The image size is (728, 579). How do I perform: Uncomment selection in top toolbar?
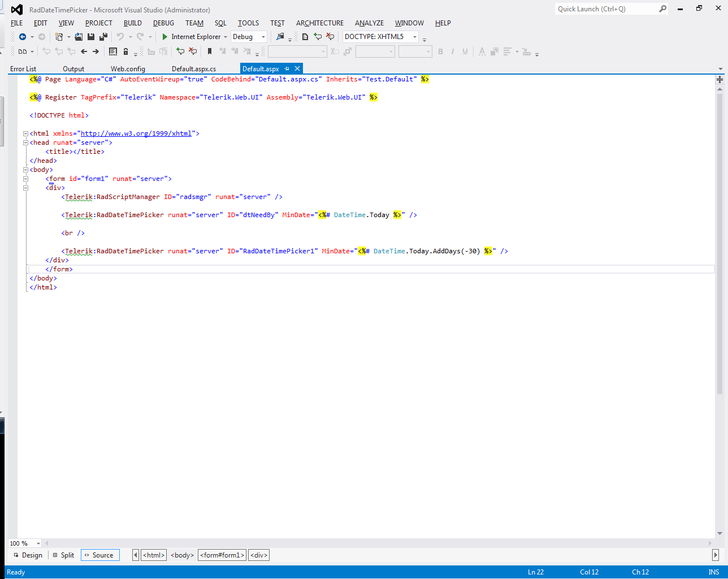[330, 37]
